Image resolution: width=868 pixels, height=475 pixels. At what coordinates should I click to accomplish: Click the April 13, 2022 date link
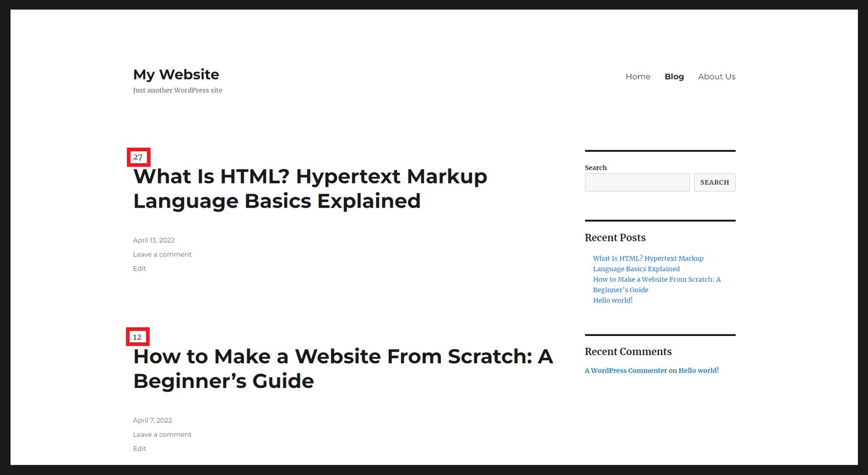point(153,240)
